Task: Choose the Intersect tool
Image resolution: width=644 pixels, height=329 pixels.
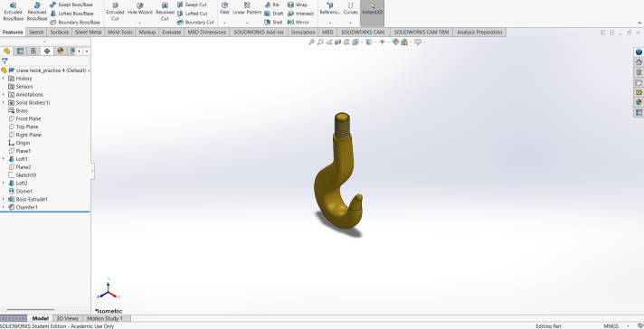Action: [x=300, y=14]
